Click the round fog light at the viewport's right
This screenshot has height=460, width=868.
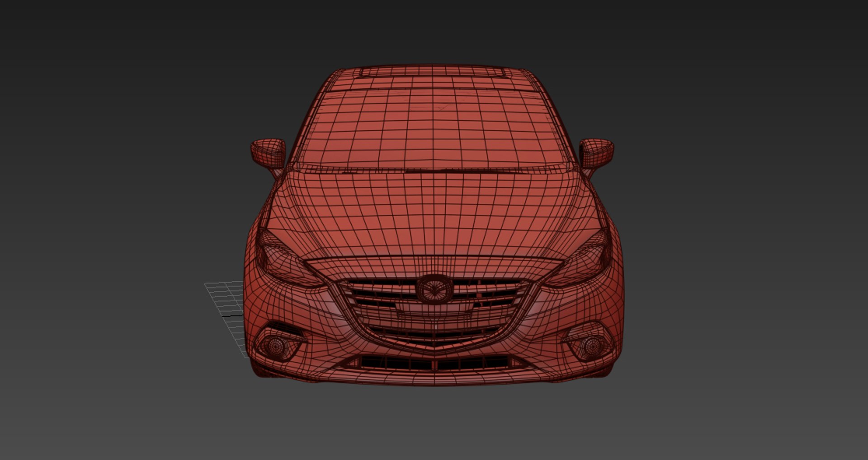point(592,346)
